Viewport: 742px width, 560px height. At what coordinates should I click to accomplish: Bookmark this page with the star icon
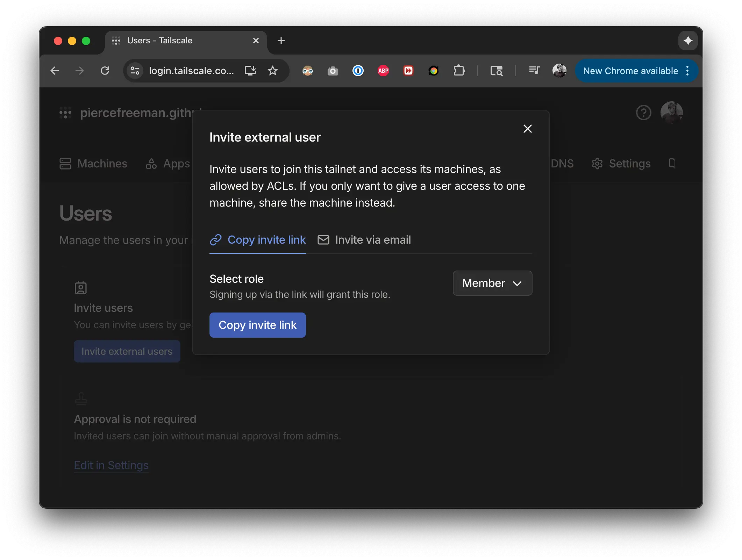pyautogui.click(x=273, y=71)
